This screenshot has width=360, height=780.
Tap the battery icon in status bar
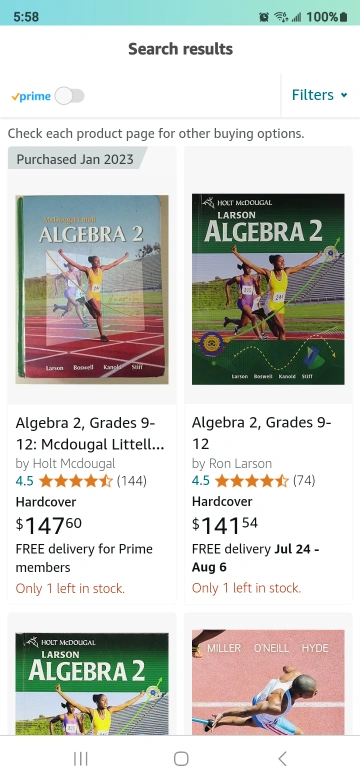pos(343,17)
